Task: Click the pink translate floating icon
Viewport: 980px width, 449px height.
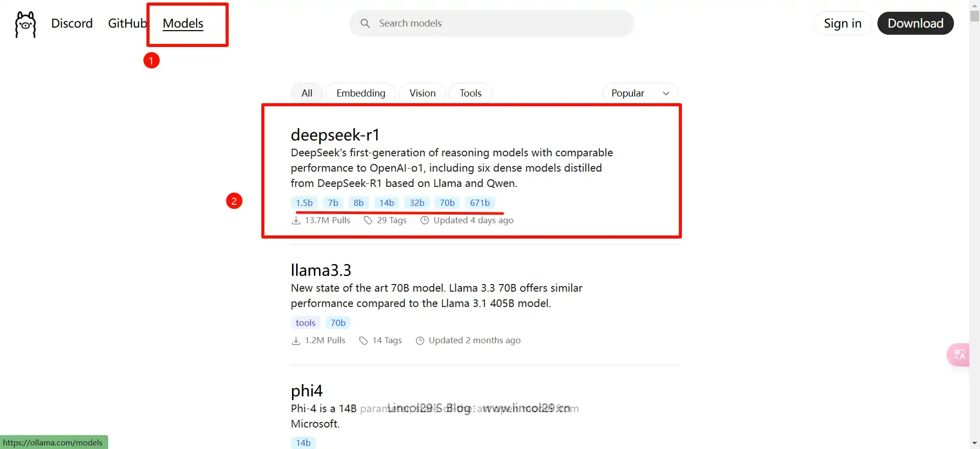Action: (x=959, y=355)
